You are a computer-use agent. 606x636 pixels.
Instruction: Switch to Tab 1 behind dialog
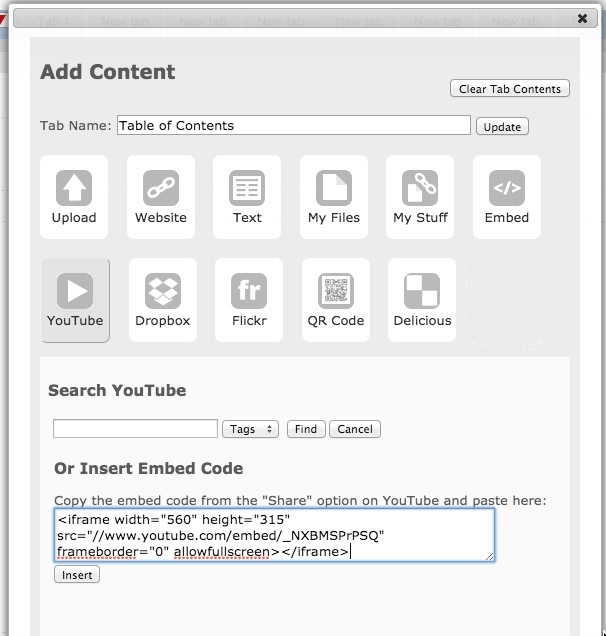pyautogui.click(x=54, y=21)
